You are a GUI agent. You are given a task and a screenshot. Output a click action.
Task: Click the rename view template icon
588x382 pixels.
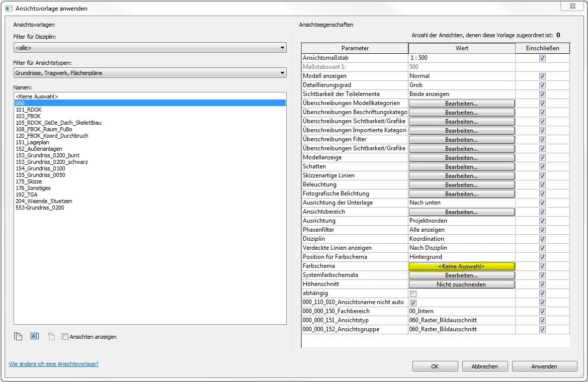point(35,337)
